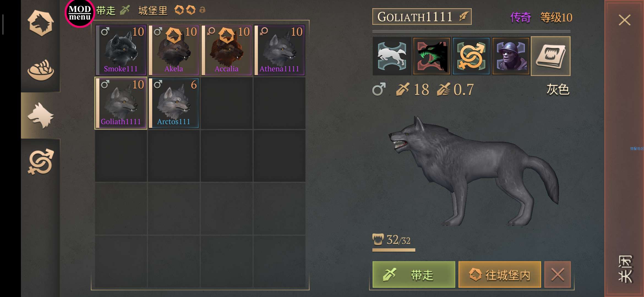Select the Arctos111 wolf card
This screenshot has width=644, height=297.
(x=174, y=103)
